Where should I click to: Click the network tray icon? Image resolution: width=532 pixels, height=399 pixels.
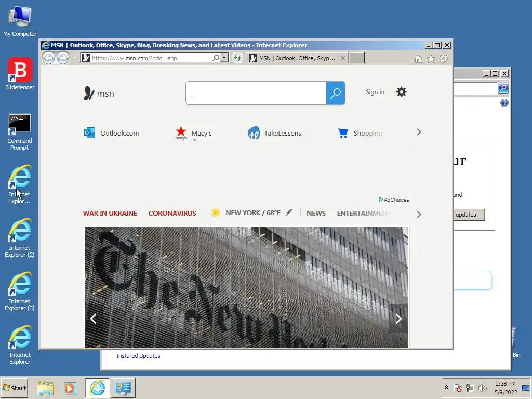(x=470, y=388)
